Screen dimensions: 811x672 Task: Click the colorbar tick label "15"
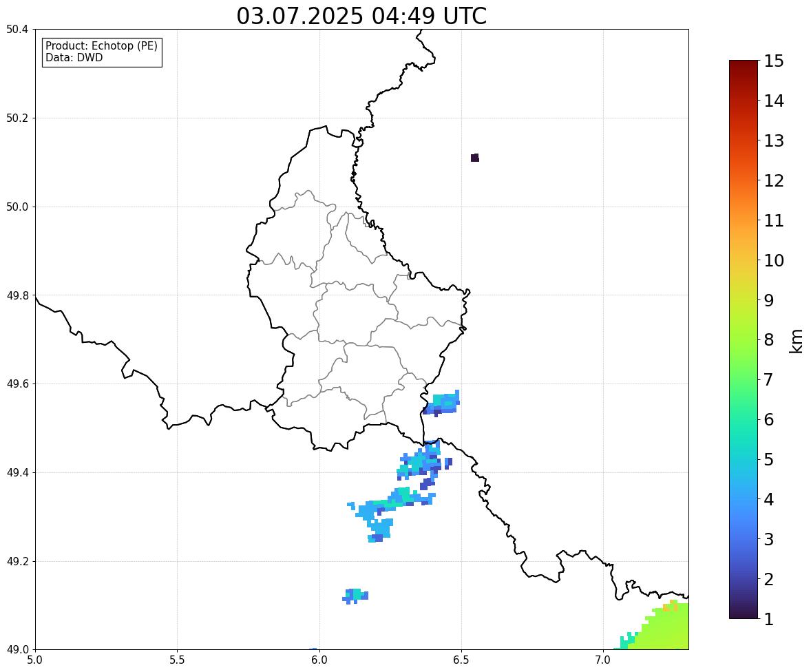pyautogui.click(x=774, y=61)
